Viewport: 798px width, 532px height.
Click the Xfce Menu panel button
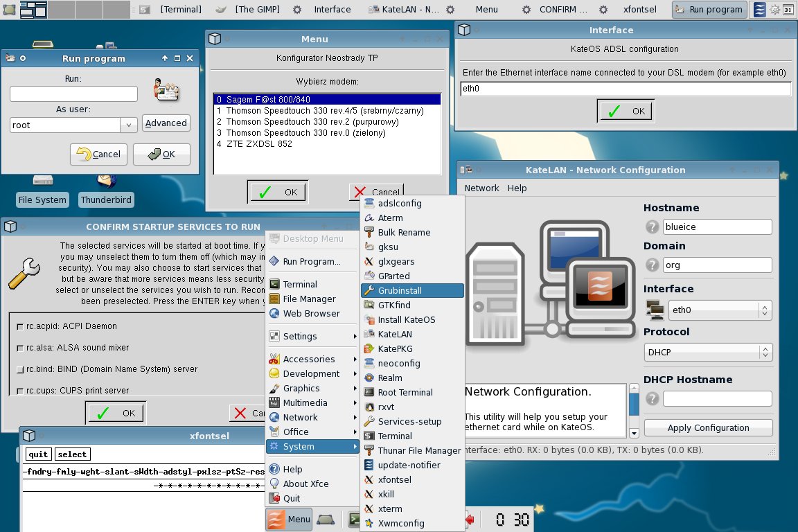click(289, 520)
